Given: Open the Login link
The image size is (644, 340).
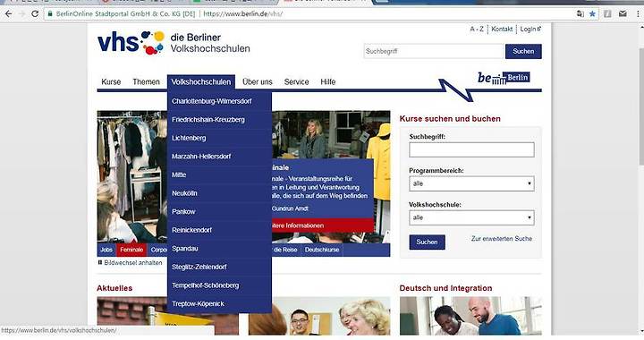Looking at the screenshot, I should tap(530, 30).
